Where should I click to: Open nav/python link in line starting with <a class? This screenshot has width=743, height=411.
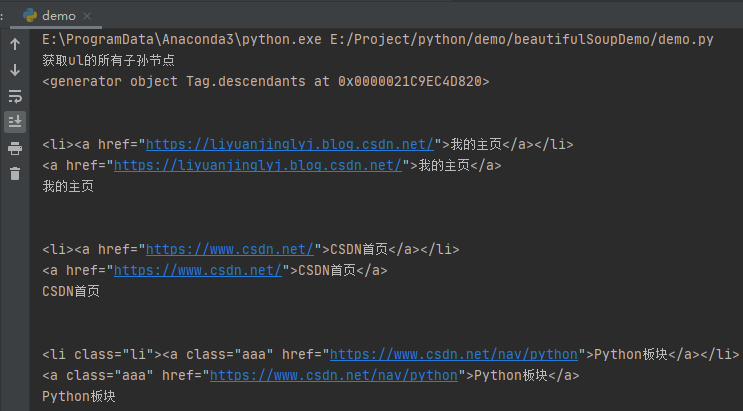click(x=333, y=375)
